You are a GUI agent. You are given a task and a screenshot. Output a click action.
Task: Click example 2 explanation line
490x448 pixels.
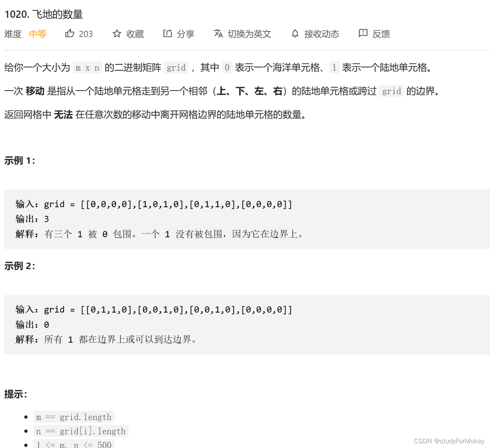click(x=106, y=340)
